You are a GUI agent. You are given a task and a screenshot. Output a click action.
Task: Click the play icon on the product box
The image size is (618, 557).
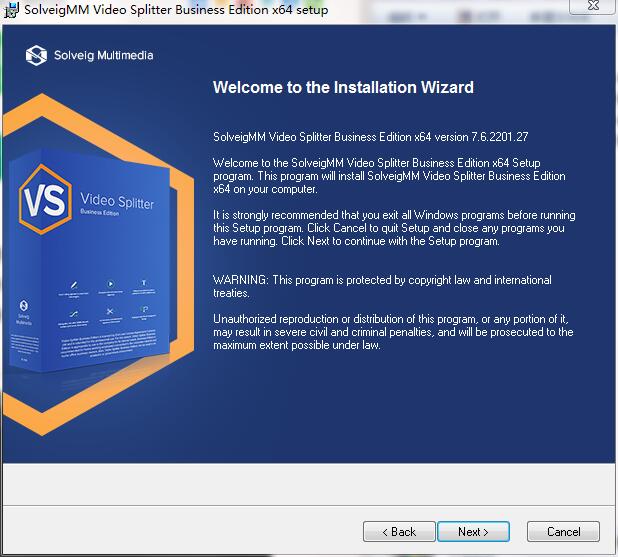[111, 283]
